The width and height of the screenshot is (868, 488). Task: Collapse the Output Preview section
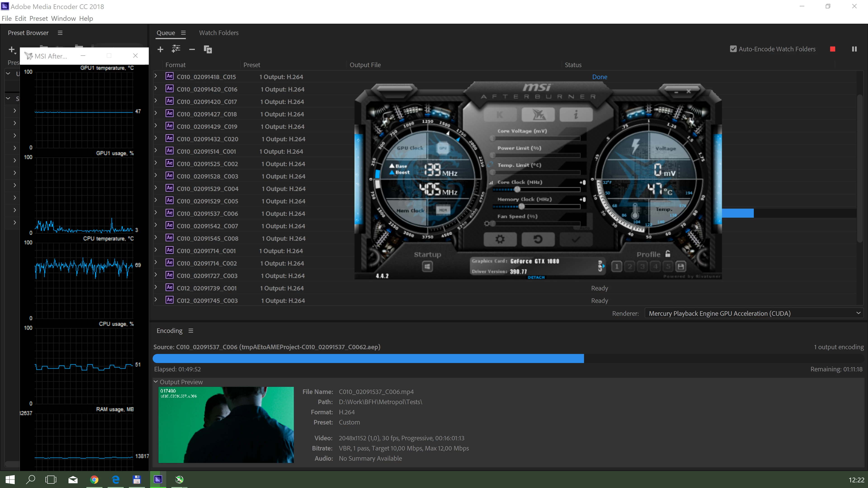156,382
